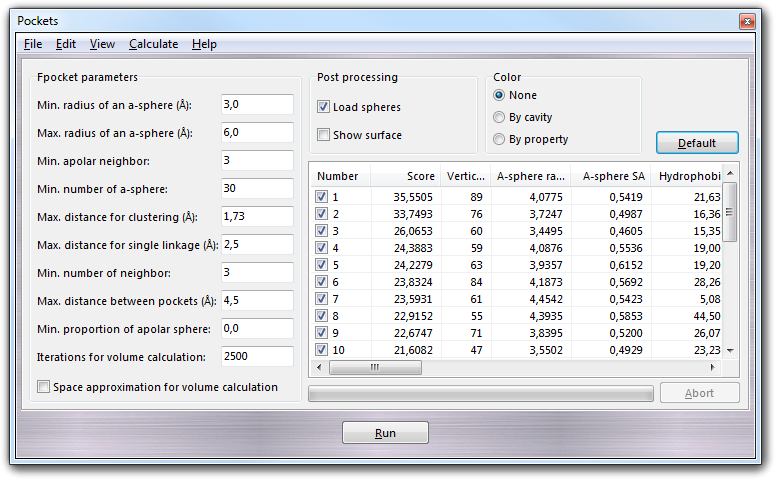775x479 pixels.
Task: Enable Space approximation for volume calculation
Action: coord(44,387)
